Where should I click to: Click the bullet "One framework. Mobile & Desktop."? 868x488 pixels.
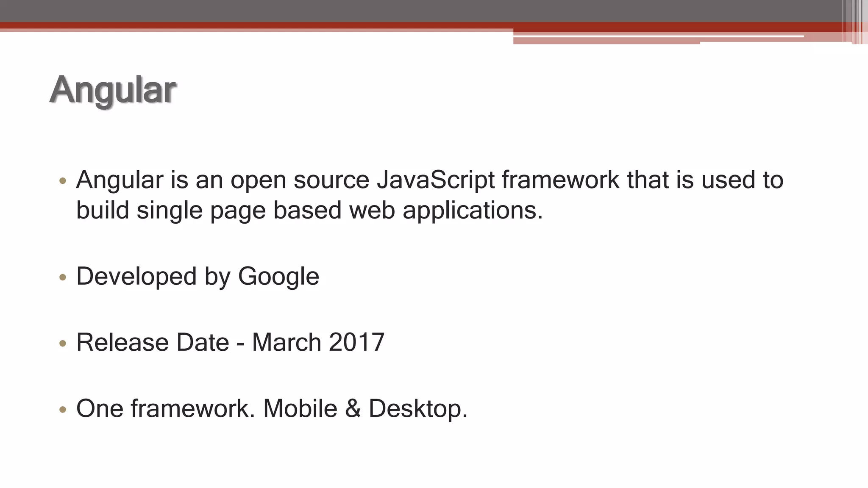272,409
